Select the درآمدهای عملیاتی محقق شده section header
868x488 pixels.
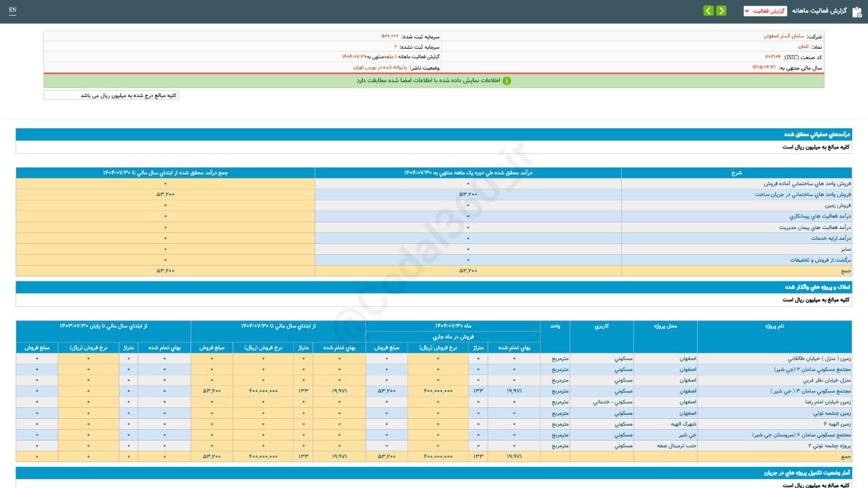(x=434, y=134)
